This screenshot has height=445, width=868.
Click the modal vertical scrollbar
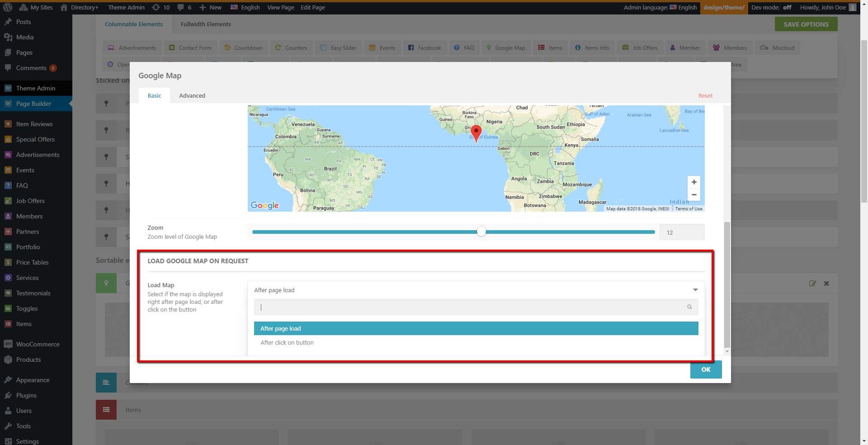(727, 285)
